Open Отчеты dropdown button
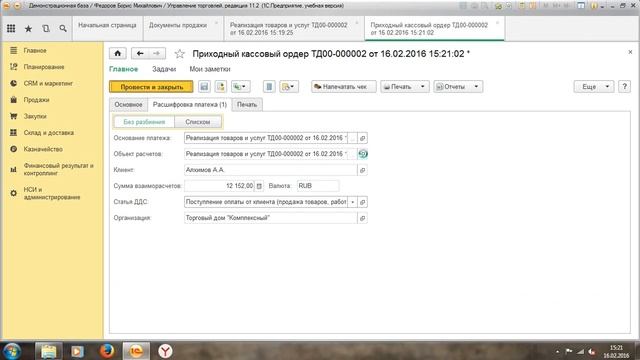This screenshot has width=640, height=360. (458, 87)
